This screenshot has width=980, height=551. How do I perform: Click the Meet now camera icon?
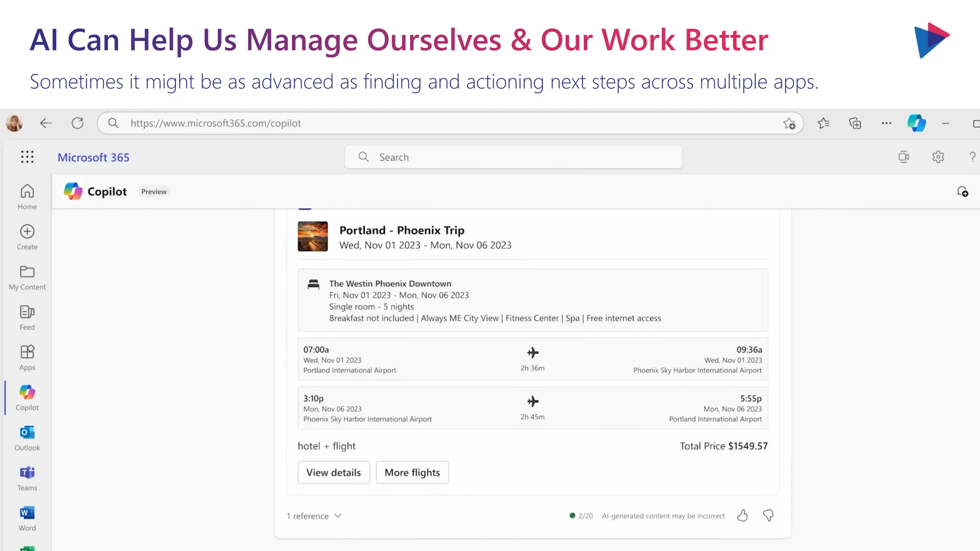903,157
